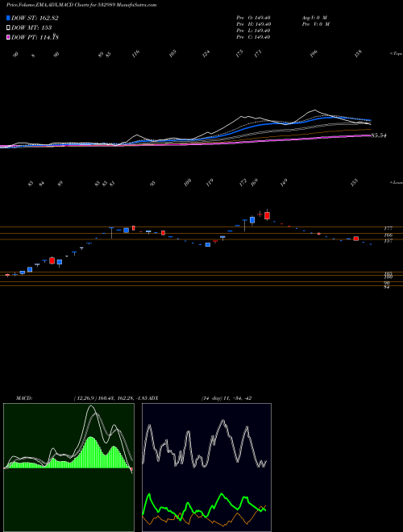Click the 124 top-row price label

(206, 54)
